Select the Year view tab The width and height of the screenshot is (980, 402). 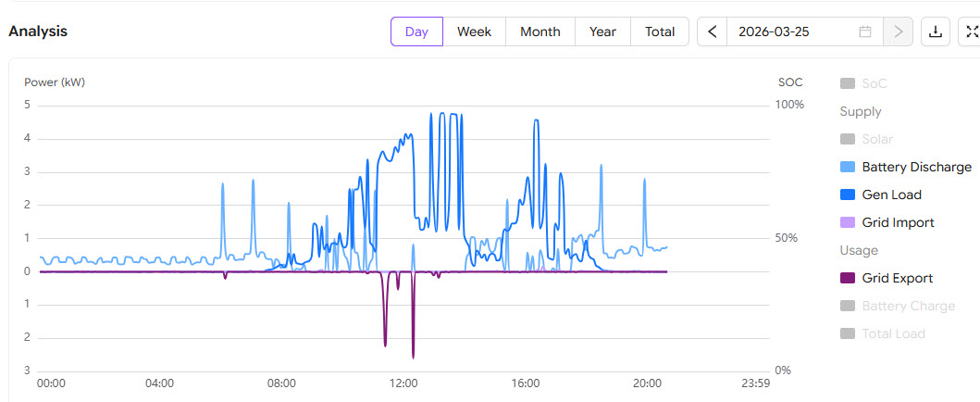click(602, 31)
